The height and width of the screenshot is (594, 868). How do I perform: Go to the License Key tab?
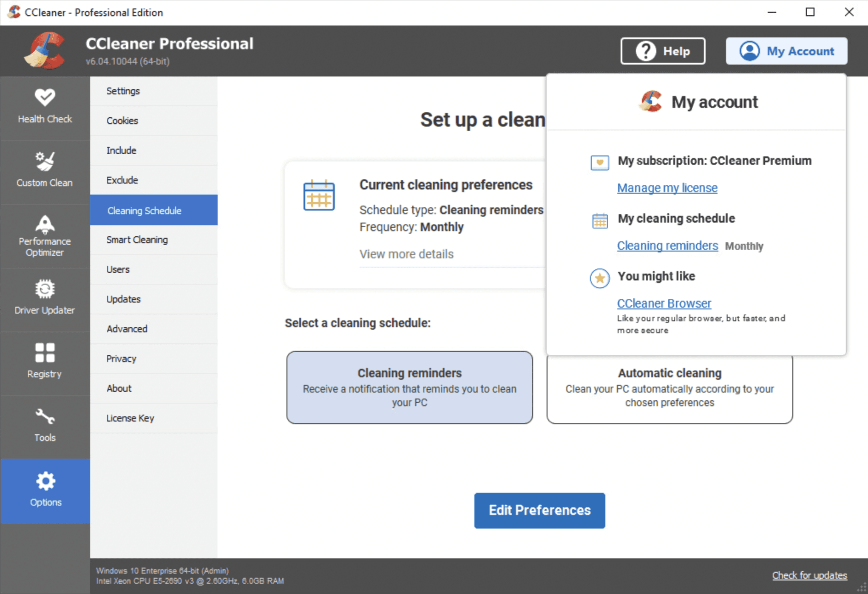[130, 418]
